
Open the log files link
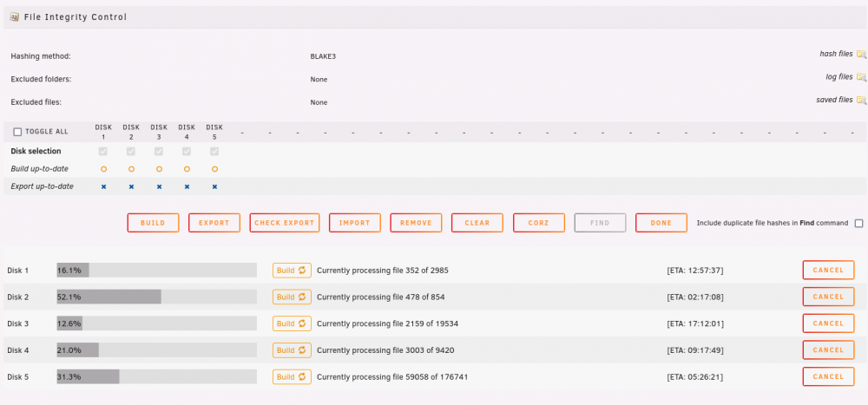pos(839,77)
